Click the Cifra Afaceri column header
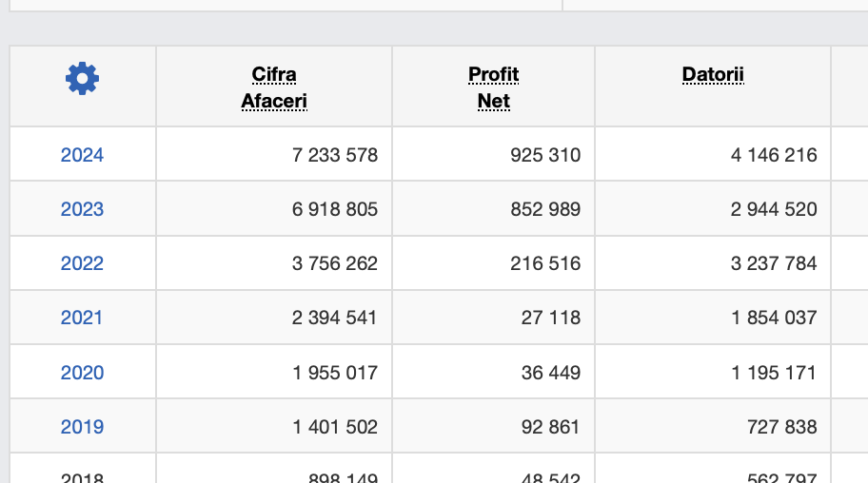This screenshot has width=868, height=483. coord(274,87)
